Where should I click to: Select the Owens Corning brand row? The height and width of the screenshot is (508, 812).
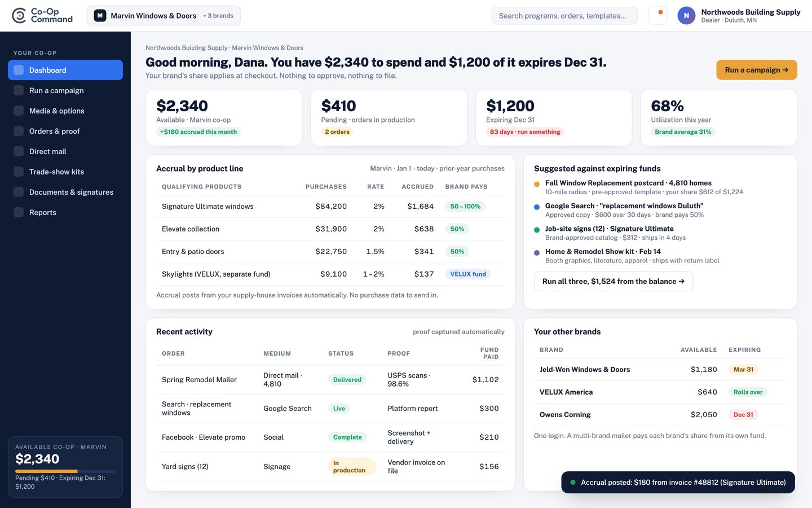point(660,415)
